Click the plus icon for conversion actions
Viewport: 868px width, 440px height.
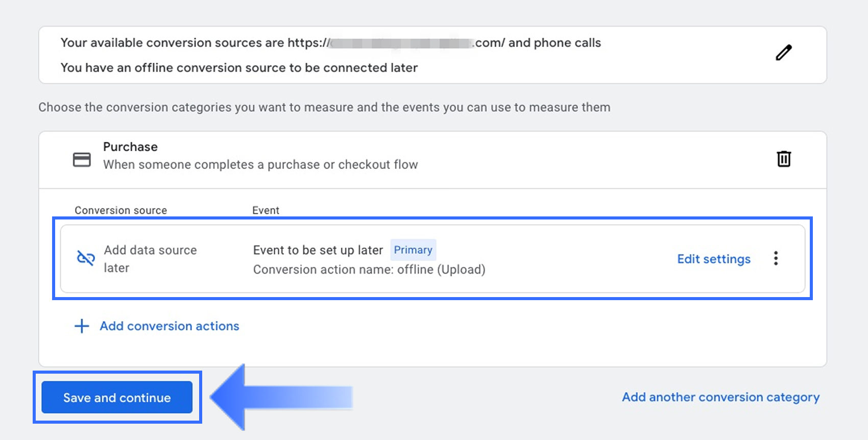pyautogui.click(x=82, y=326)
